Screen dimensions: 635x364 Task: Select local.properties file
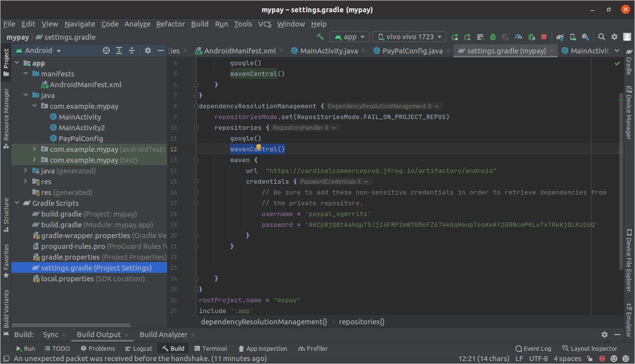click(x=89, y=279)
